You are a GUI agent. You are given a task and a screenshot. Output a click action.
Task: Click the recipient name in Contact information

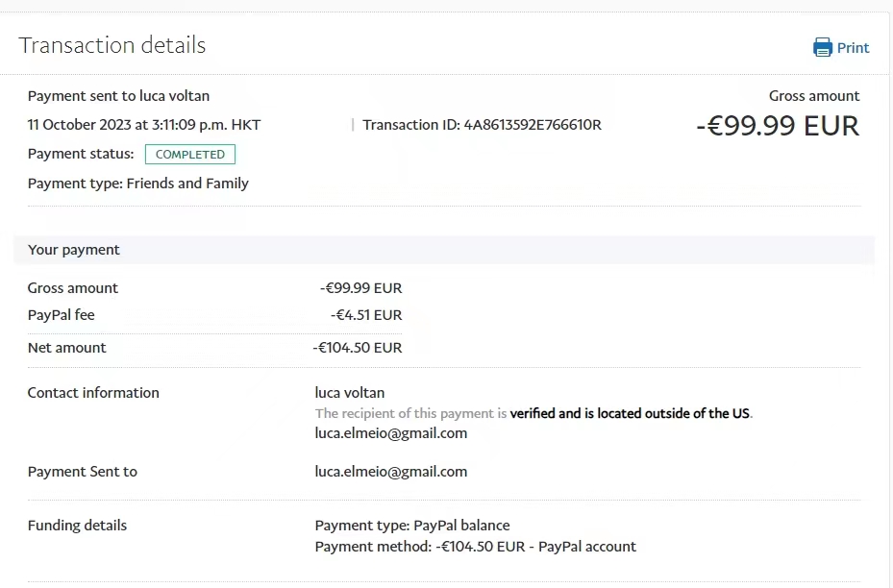[x=350, y=393]
